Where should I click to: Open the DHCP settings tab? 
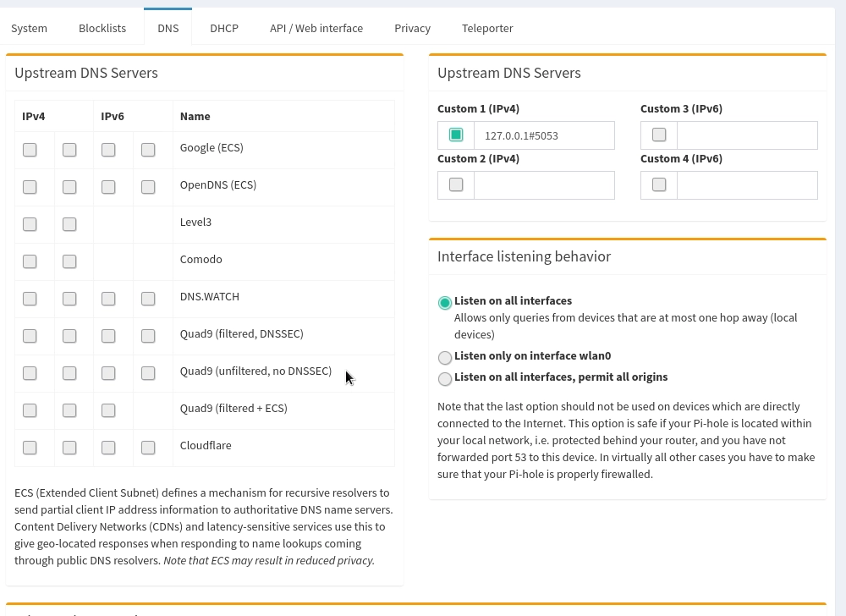(x=224, y=28)
